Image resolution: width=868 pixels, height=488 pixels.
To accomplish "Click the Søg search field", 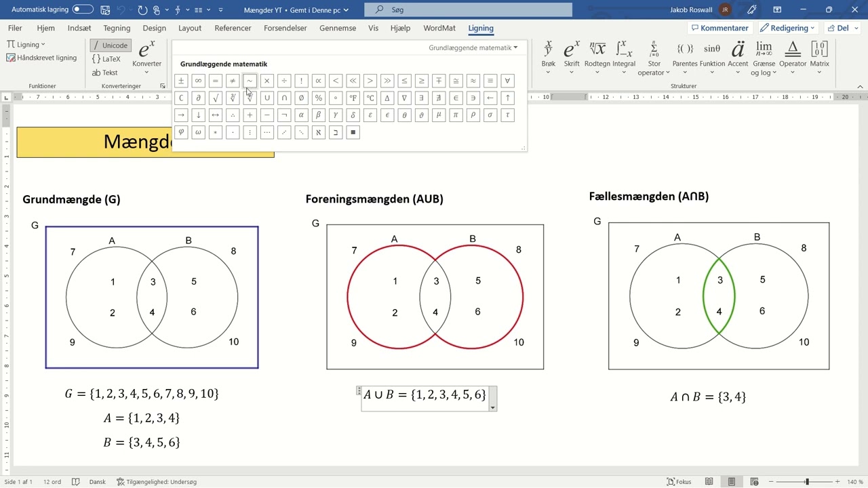I will (x=468, y=9).
